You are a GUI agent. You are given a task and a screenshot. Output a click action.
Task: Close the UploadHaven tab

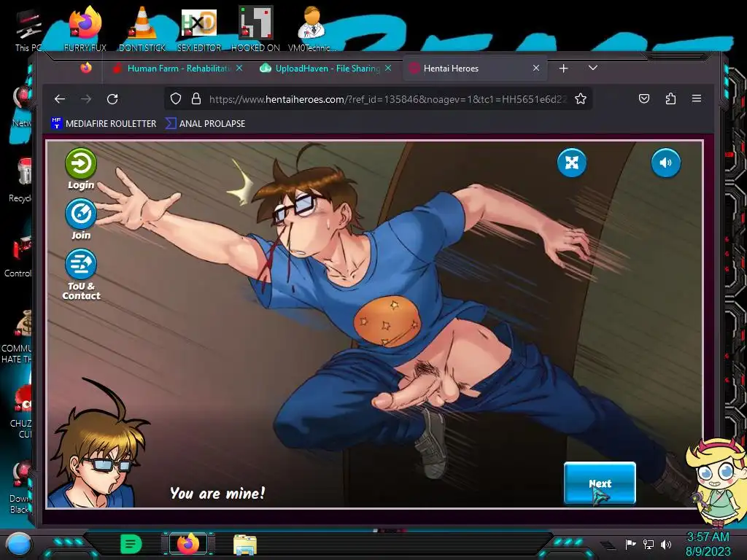click(x=388, y=68)
